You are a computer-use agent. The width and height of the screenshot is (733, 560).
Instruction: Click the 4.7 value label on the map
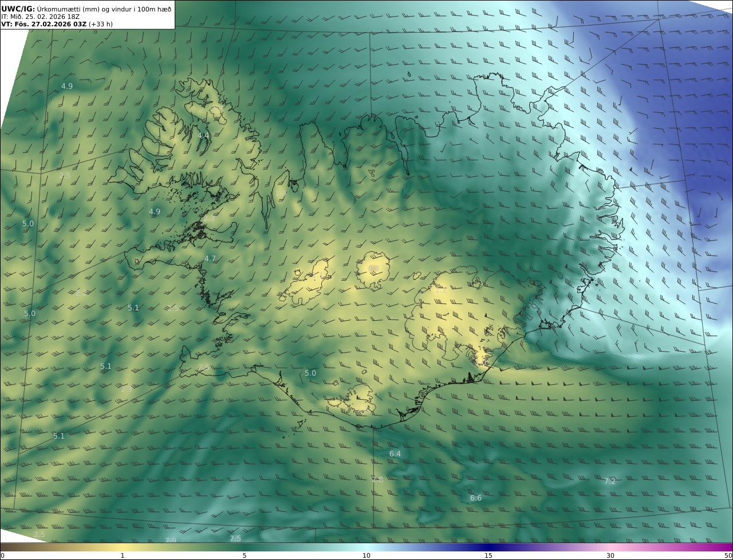click(210, 259)
